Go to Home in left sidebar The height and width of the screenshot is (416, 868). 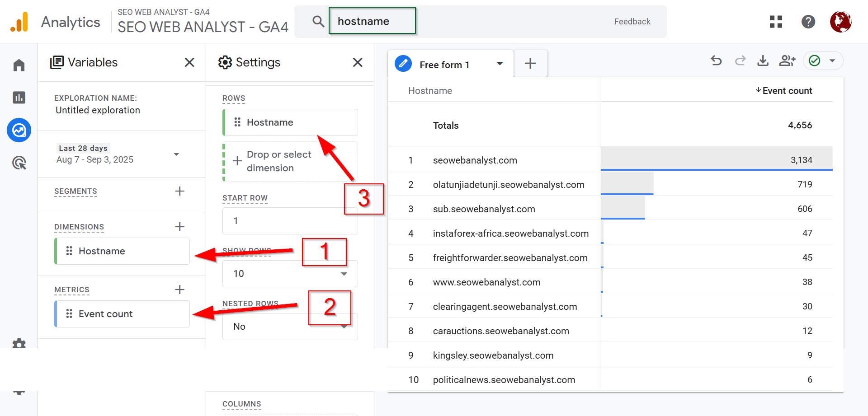tap(19, 65)
